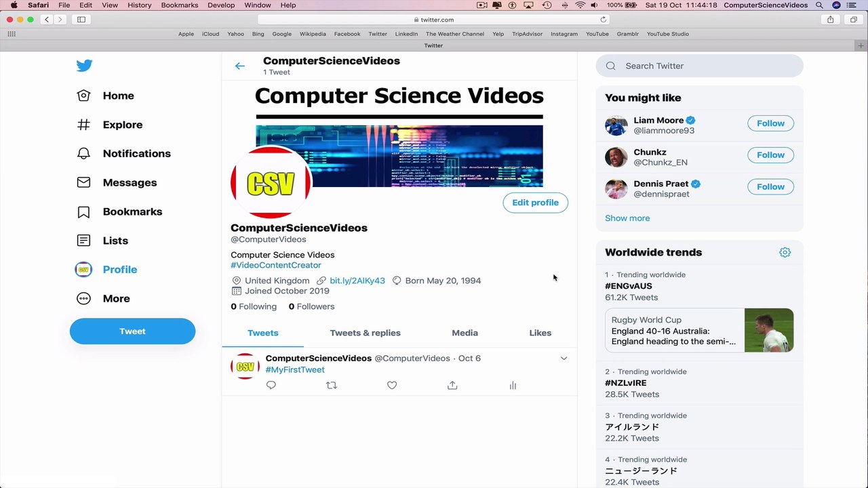Open Spotlight search in menu bar
Image resolution: width=868 pixels, height=488 pixels.
pyautogui.click(x=819, y=5)
